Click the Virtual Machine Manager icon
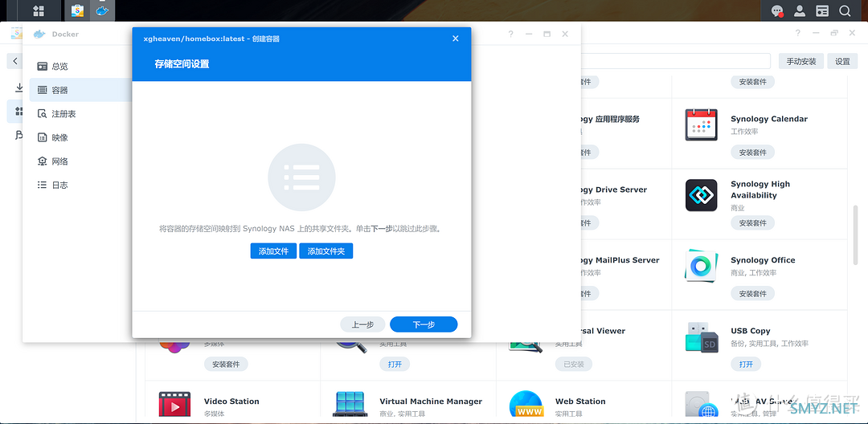This screenshot has height=424, width=868. click(350, 406)
